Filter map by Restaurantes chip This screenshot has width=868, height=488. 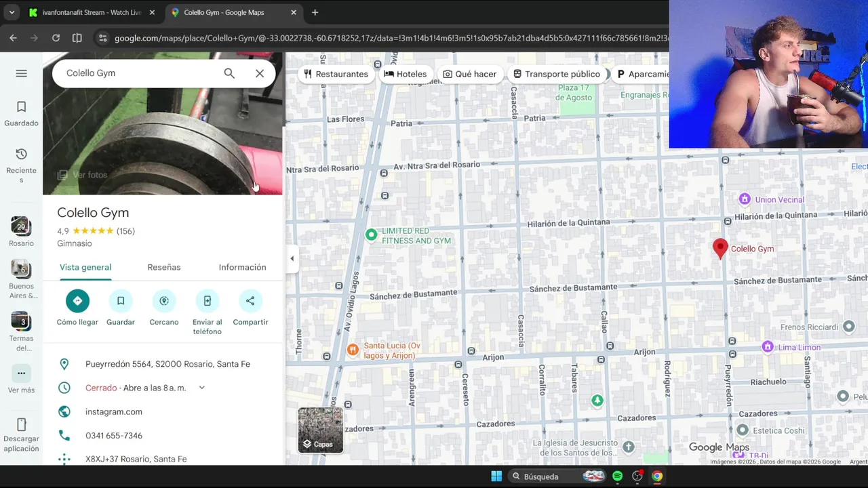coord(336,74)
